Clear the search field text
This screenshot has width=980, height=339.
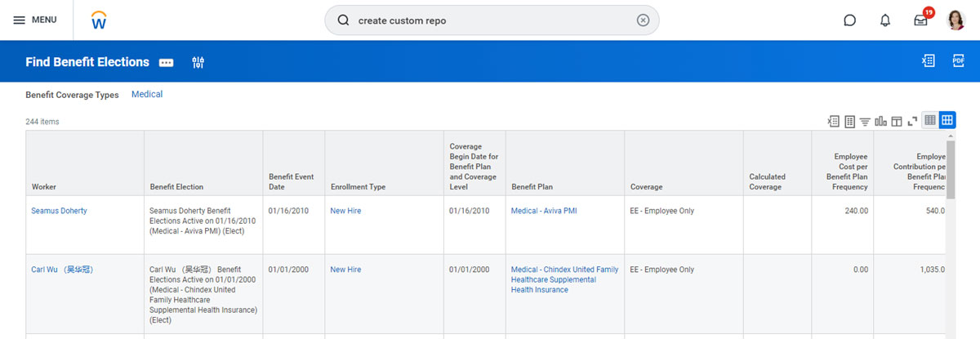point(643,20)
